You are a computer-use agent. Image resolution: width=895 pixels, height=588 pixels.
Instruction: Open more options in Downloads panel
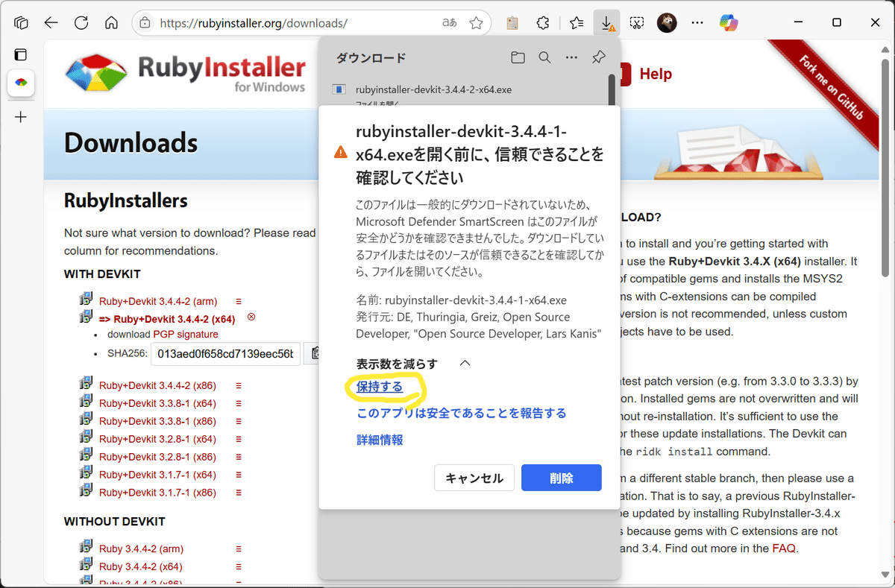click(x=571, y=57)
